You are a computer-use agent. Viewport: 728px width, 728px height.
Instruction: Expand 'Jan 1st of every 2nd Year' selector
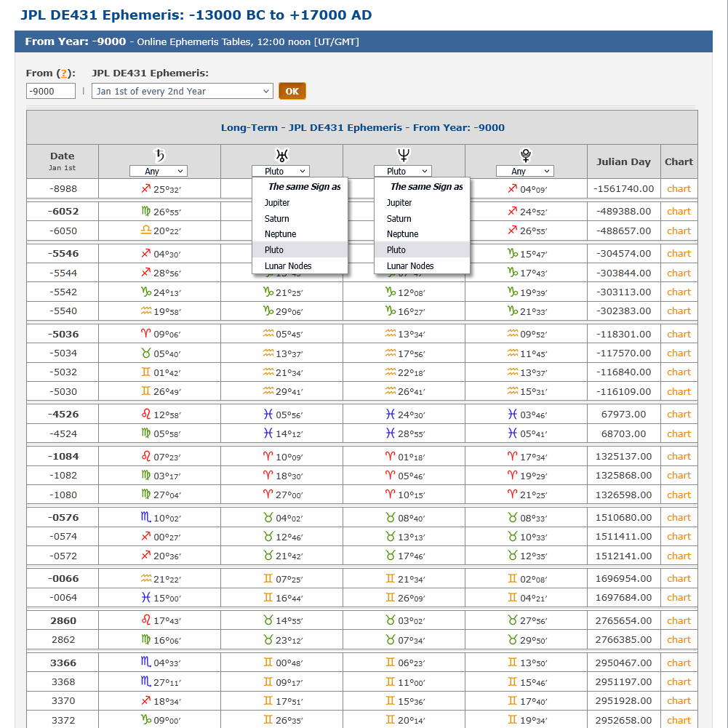(x=183, y=91)
